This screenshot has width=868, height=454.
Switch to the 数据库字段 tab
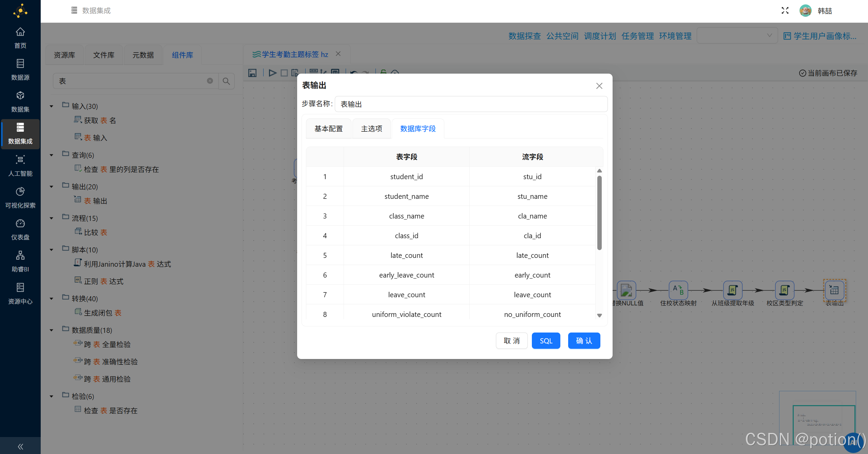click(418, 129)
